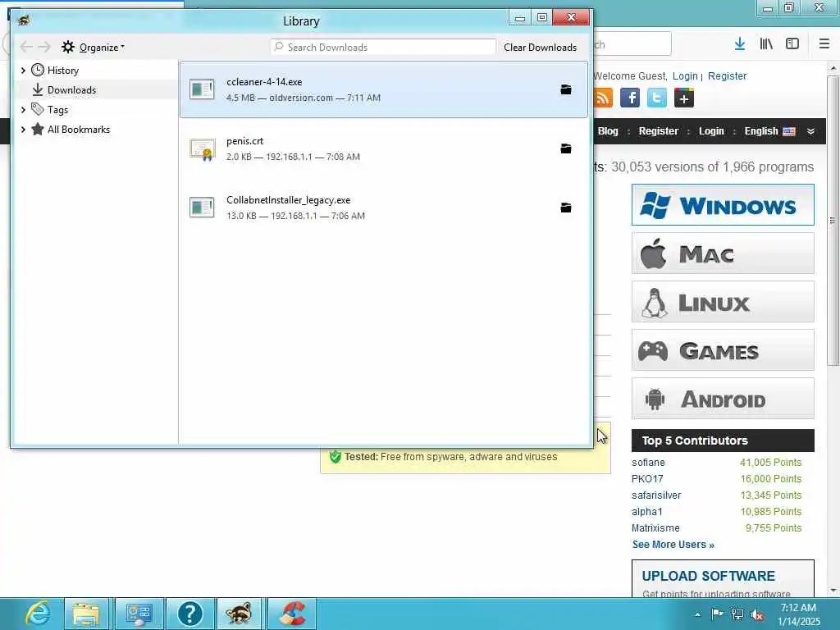This screenshot has width=840, height=630.
Task: Click the Action Center flag tray icon
Action: tap(717, 614)
